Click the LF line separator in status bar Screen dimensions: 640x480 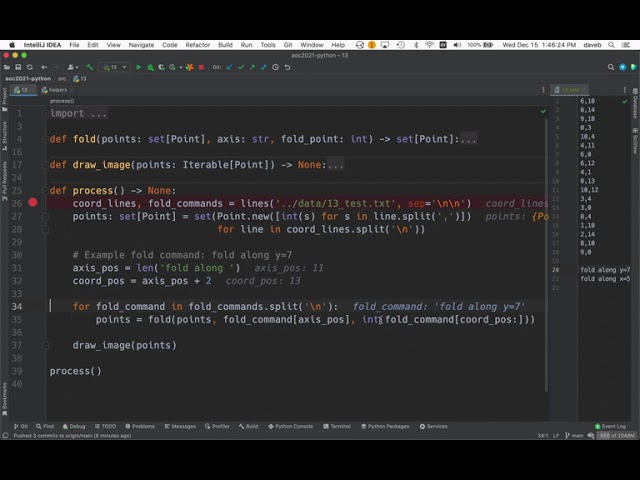point(556,436)
